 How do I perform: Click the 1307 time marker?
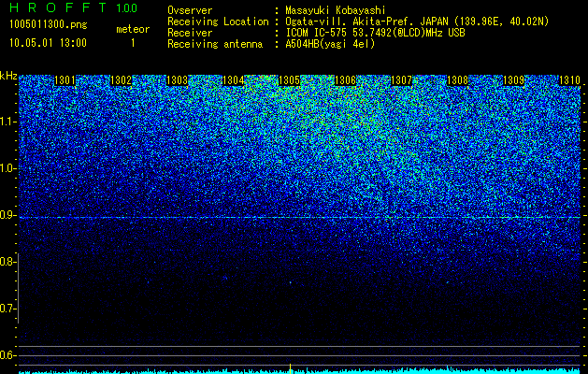click(x=402, y=80)
